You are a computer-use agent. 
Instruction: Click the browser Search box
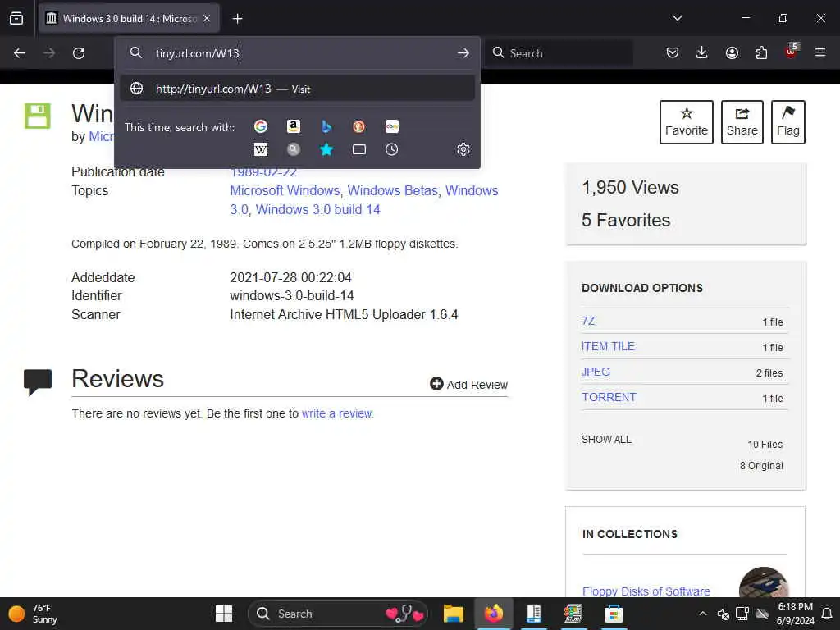pyautogui.click(x=559, y=53)
